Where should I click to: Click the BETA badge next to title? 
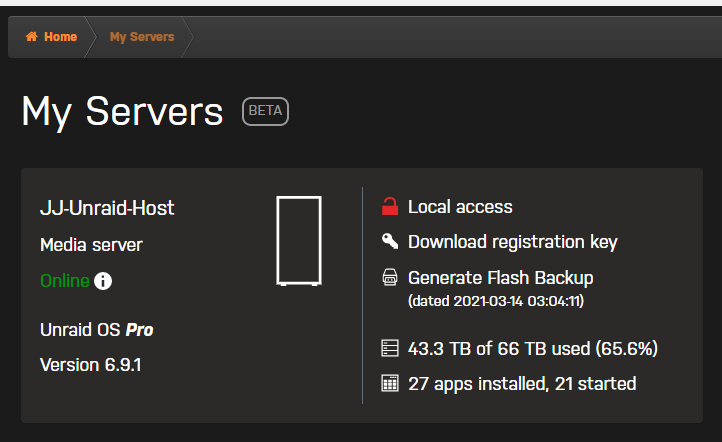pos(265,111)
